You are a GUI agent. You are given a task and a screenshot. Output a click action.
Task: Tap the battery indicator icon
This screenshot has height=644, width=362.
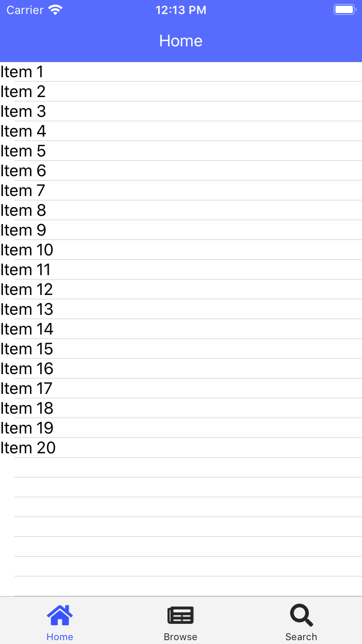[x=344, y=9]
